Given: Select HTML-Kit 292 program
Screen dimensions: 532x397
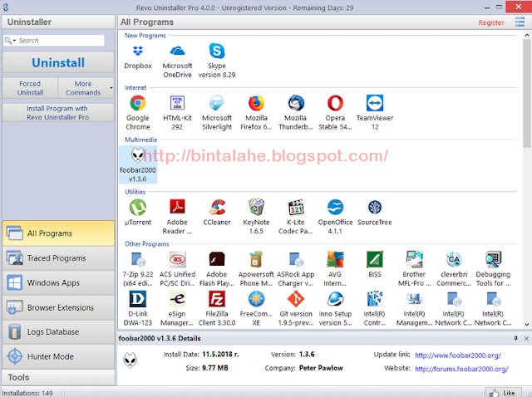Looking at the screenshot, I should tap(177, 104).
